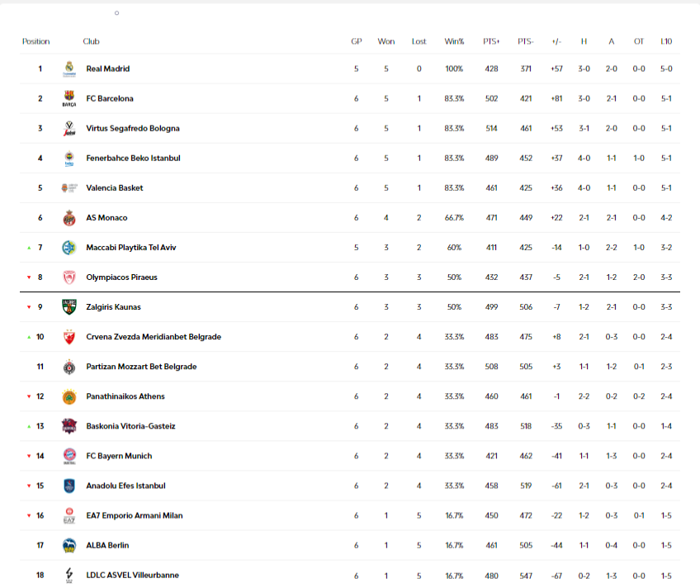Click the Virtus Segafredo Bologna logo

click(69, 129)
